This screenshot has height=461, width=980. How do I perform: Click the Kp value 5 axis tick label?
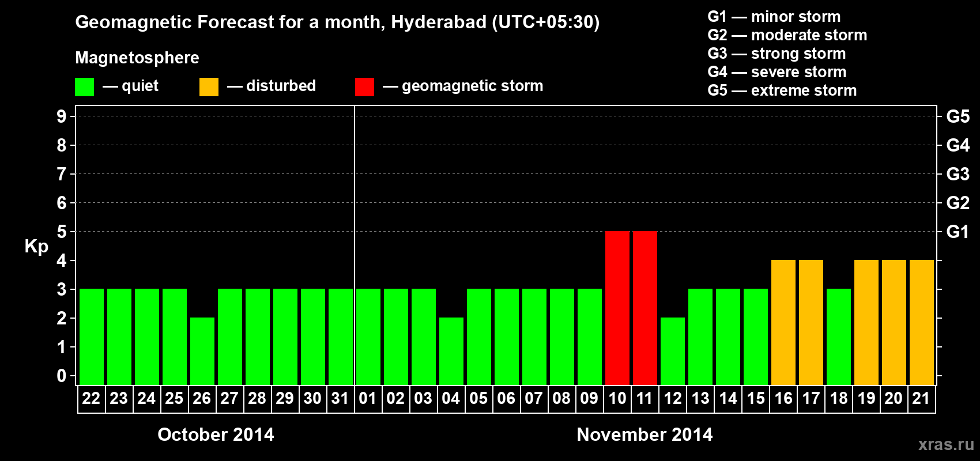61,232
